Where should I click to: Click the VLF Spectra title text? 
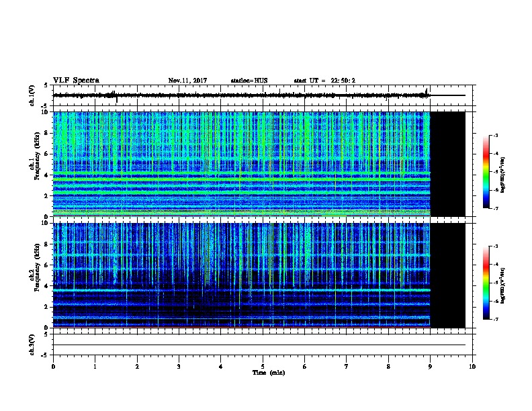76,81
